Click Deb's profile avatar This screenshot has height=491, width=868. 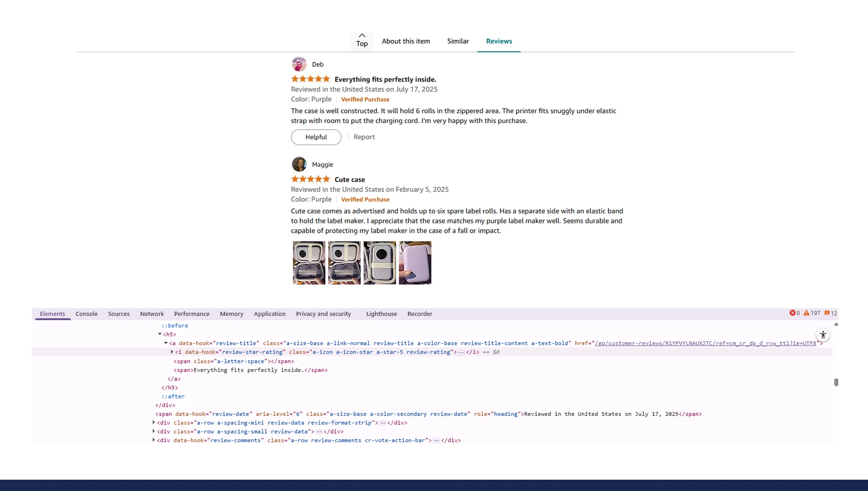pyautogui.click(x=299, y=64)
